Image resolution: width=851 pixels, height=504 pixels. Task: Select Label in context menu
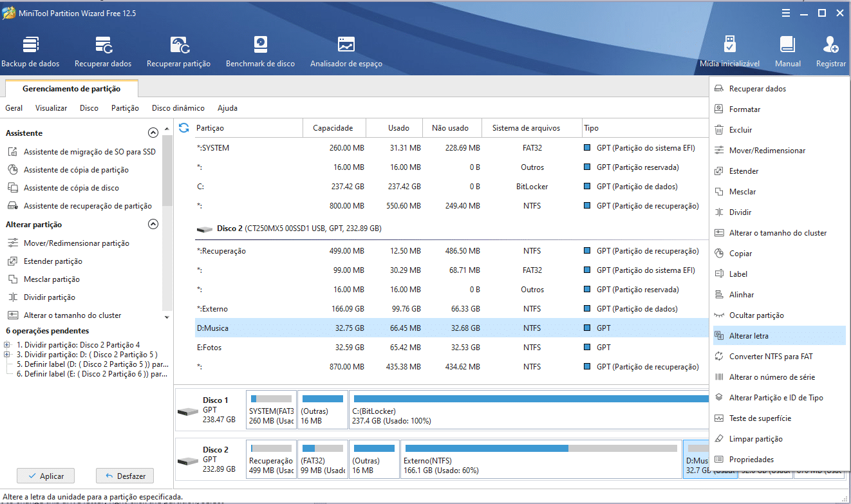(x=780, y=274)
